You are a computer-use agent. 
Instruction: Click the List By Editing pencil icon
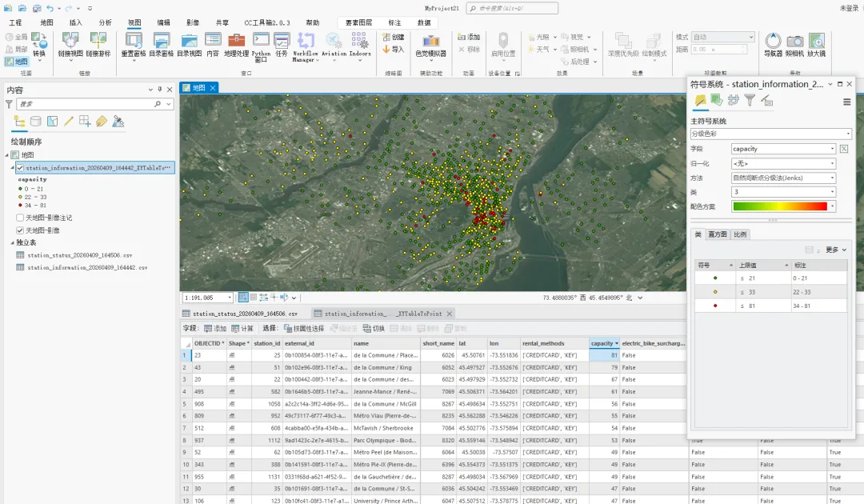point(69,122)
